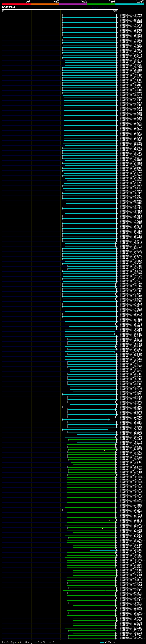This screenshot has height=644, width=146.
Task: Select hit label UniRef100_Q7XJ82
Action: (131, 53)
